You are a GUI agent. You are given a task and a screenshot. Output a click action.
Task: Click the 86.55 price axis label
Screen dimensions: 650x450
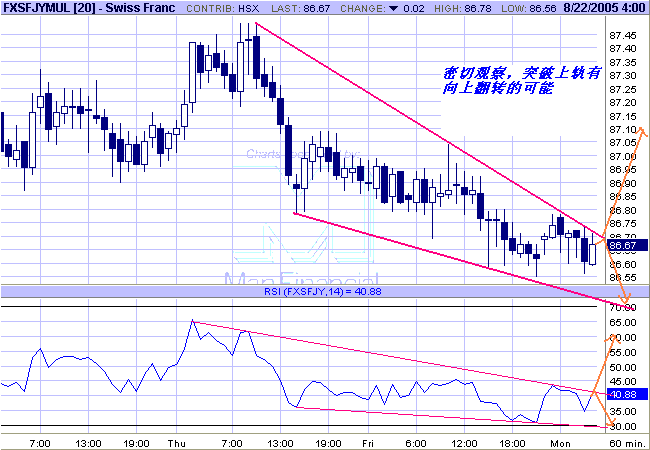tap(622, 277)
